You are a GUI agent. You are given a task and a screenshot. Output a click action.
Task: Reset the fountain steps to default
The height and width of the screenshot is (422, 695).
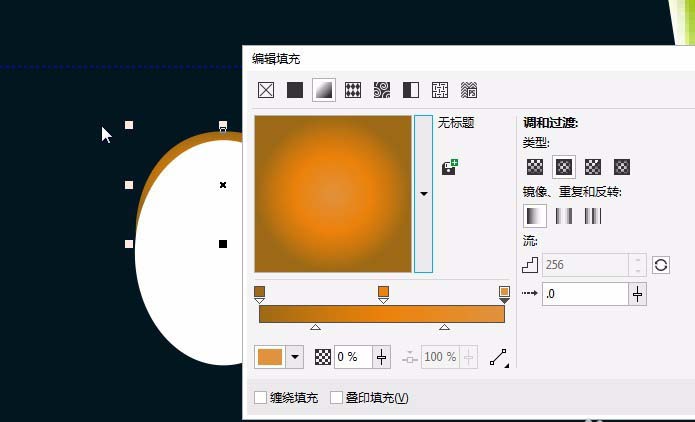pyautogui.click(x=661, y=265)
